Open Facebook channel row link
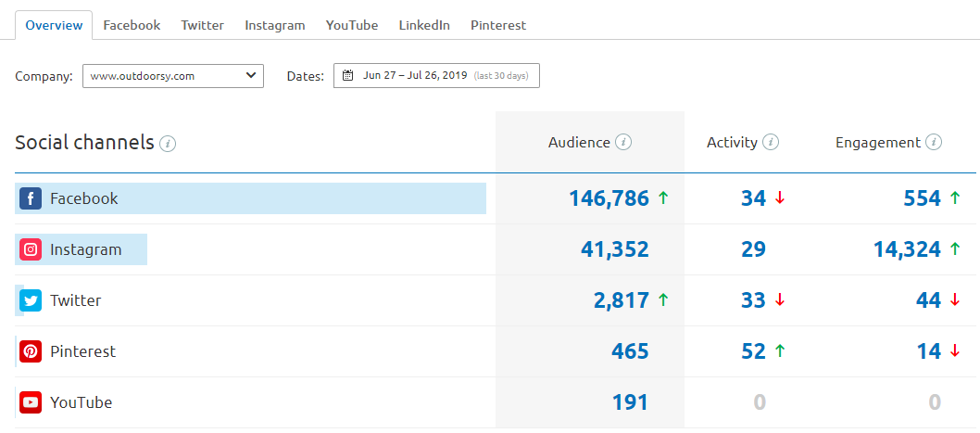Image resolution: width=980 pixels, height=433 pixels. (x=83, y=198)
